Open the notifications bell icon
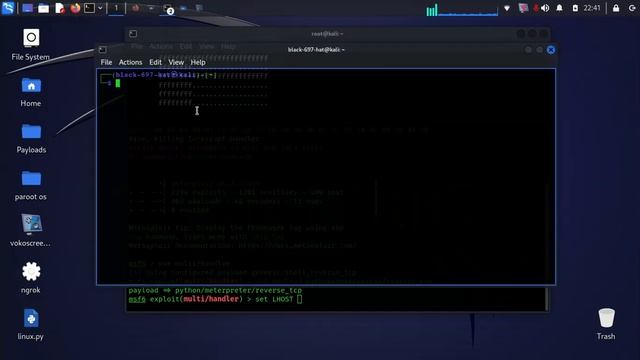 click(560, 8)
